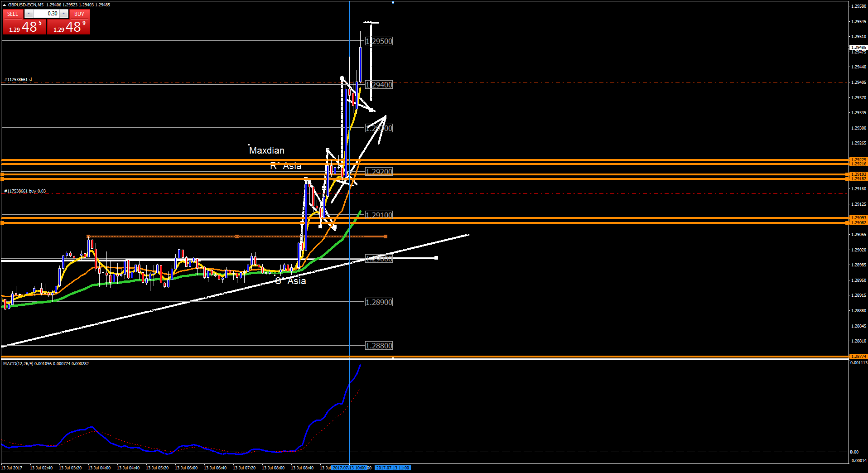Click the MACD(12,26,9) indicator label
Screen dimensions: 868x473
pyautogui.click(x=46, y=363)
